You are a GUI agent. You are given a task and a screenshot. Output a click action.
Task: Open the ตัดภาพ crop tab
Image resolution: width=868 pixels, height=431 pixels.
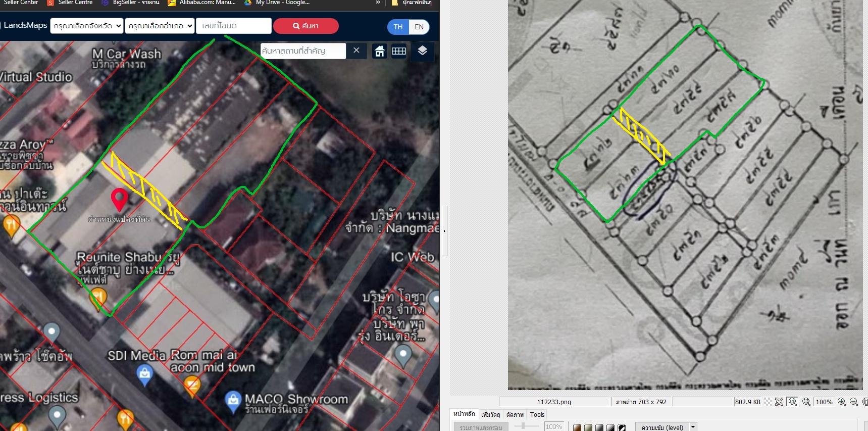tap(515, 414)
